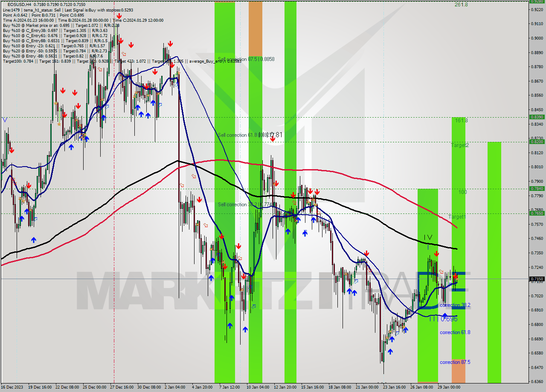546x392 pixels.
Task: Select the Target1 label
Action: pos(457,217)
